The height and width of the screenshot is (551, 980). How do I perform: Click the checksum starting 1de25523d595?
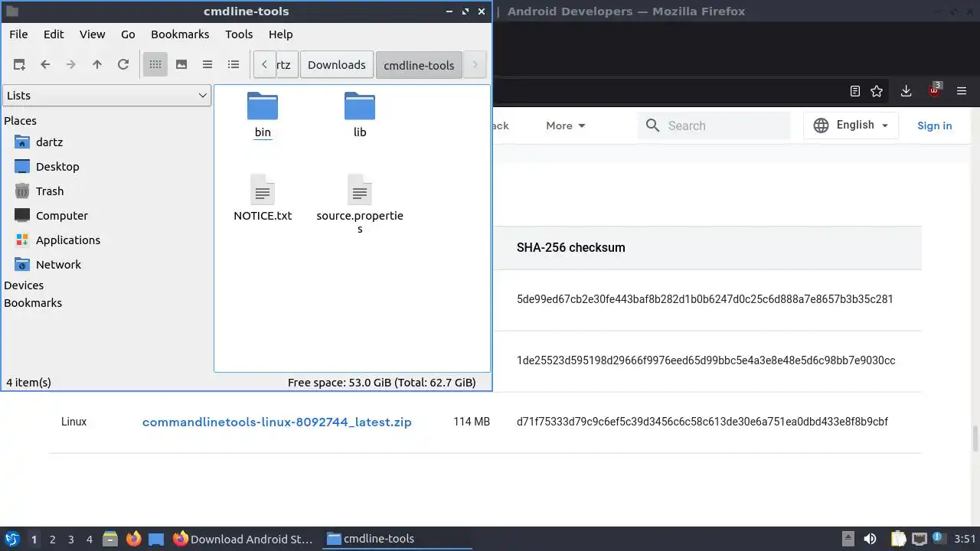(x=706, y=360)
